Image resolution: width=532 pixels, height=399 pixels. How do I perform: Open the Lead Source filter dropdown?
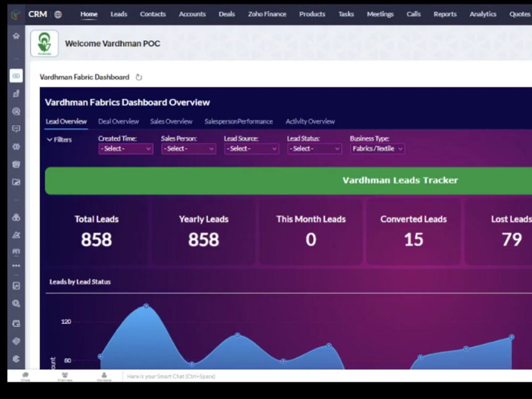pyautogui.click(x=252, y=148)
